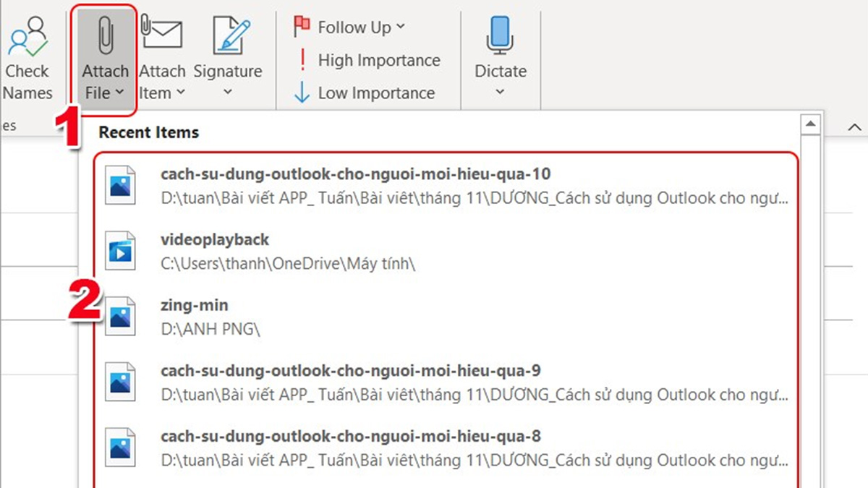This screenshot has height=488, width=868.
Task: Click image icon for cach-su-dung-outlook-...-qua-9
Action: tap(120, 382)
